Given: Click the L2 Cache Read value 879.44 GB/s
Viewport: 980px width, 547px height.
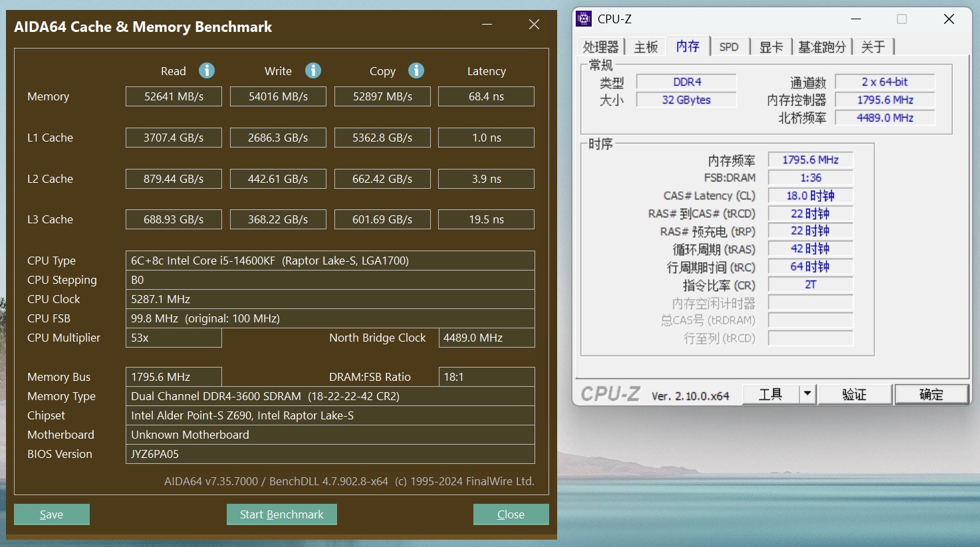Looking at the screenshot, I should [174, 179].
